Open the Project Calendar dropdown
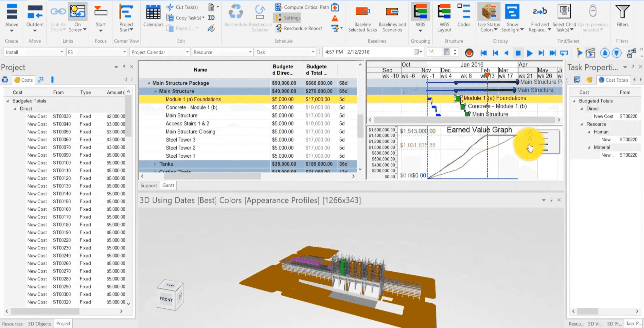644x328 pixels. tap(188, 52)
